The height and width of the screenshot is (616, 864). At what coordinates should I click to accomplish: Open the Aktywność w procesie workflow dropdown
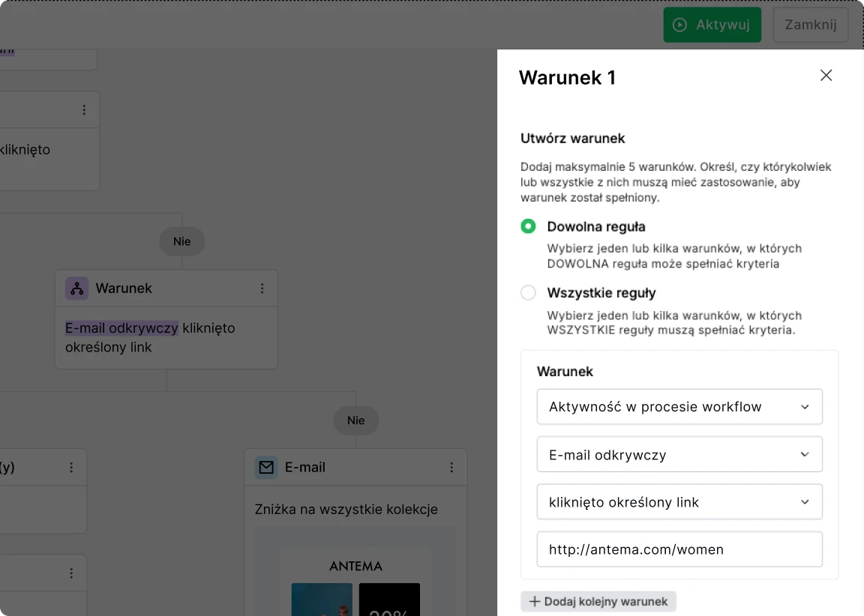pos(679,406)
